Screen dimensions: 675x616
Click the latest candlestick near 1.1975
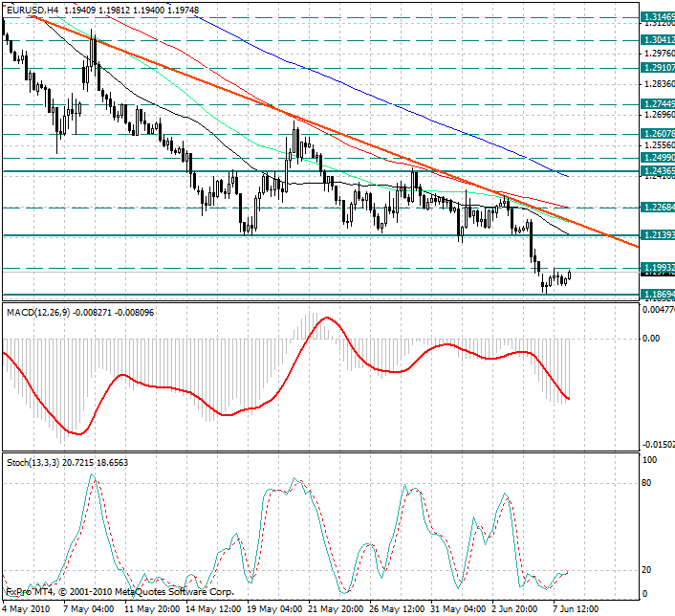click(570, 275)
